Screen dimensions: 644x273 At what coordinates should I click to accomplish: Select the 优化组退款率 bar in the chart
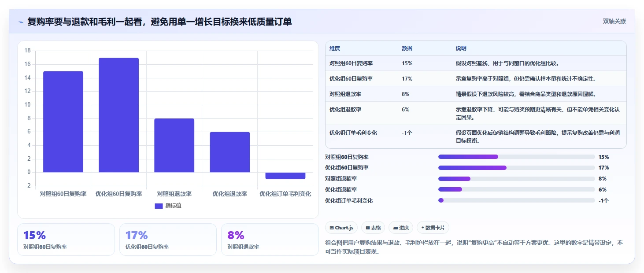pos(230,152)
